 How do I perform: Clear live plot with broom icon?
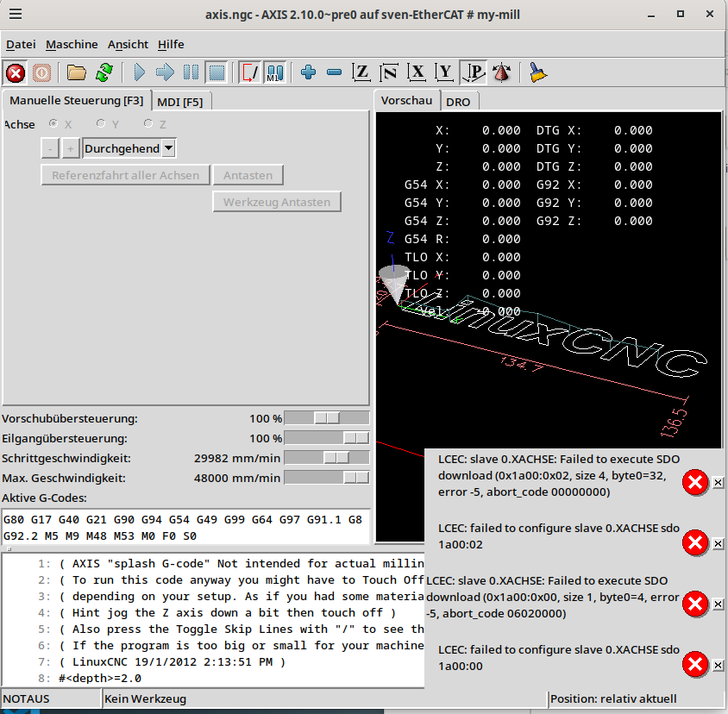(537, 73)
